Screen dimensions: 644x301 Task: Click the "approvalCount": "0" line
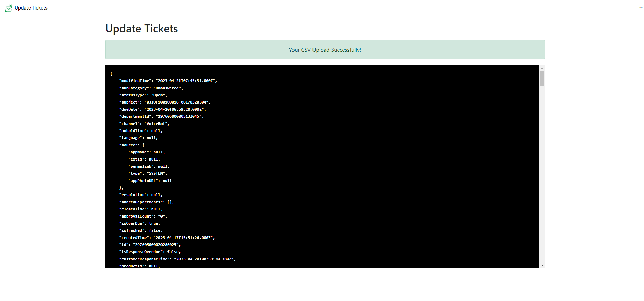[143, 216]
